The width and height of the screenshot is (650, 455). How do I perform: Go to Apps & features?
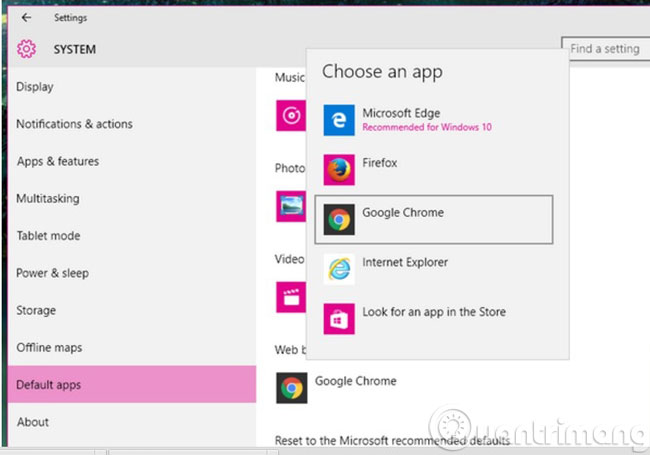tap(132, 161)
